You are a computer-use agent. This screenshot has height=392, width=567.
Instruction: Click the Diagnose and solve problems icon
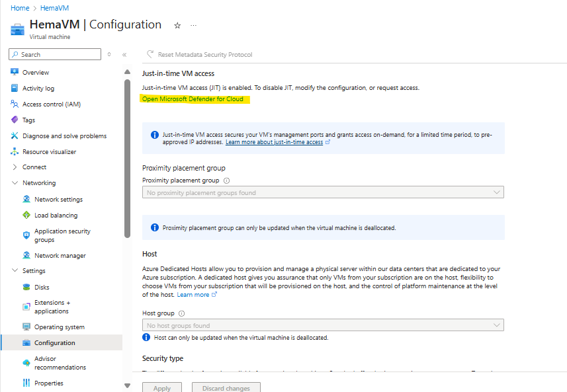[x=15, y=136]
